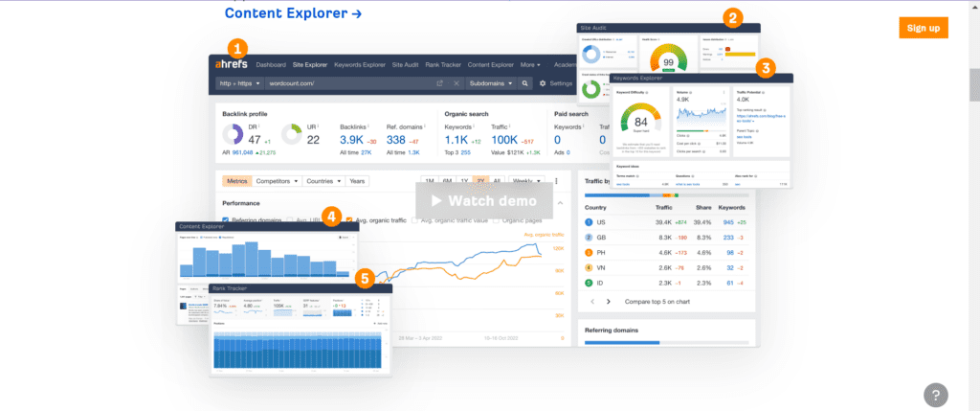
Task: Click the search magnifier icon in the URL bar
Action: pos(524,83)
